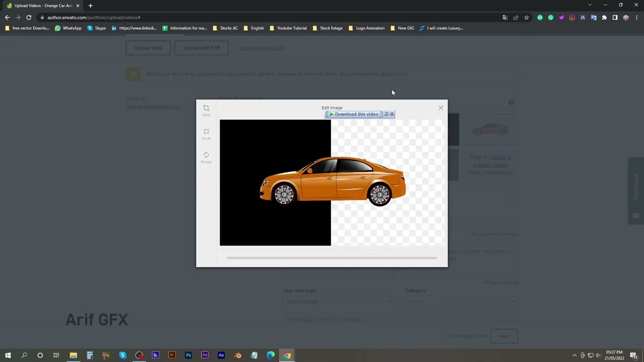Viewport: 644px width, 362px height.
Task: Open the Logo Animation bookmark folder
Action: 366,28
